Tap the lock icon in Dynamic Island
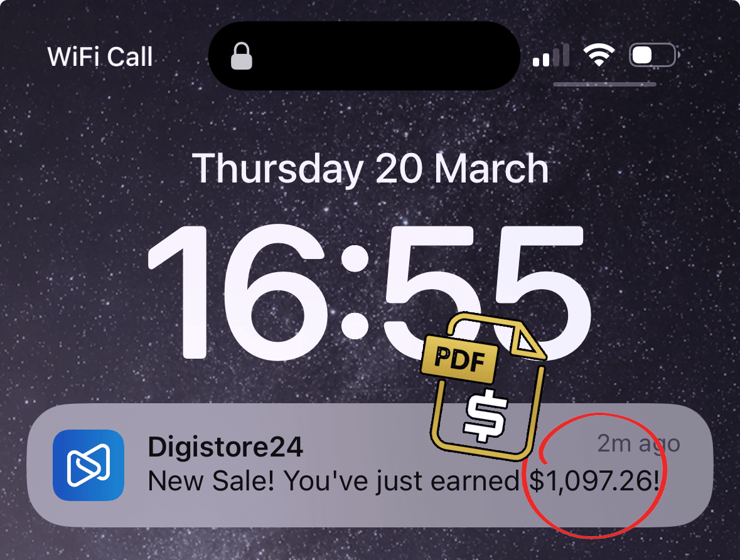This screenshot has width=740, height=560. click(241, 56)
